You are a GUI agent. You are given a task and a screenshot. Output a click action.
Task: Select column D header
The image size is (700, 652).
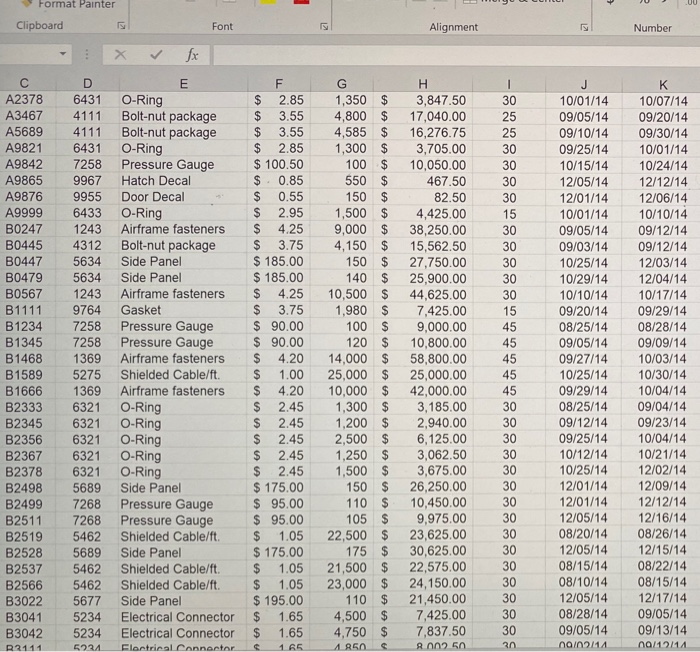tap(88, 84)
